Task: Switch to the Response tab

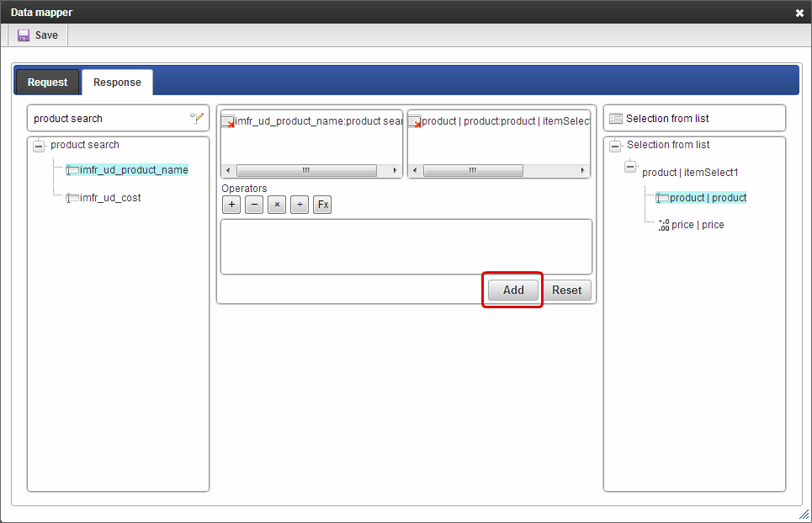Action: tap(117, 83)
